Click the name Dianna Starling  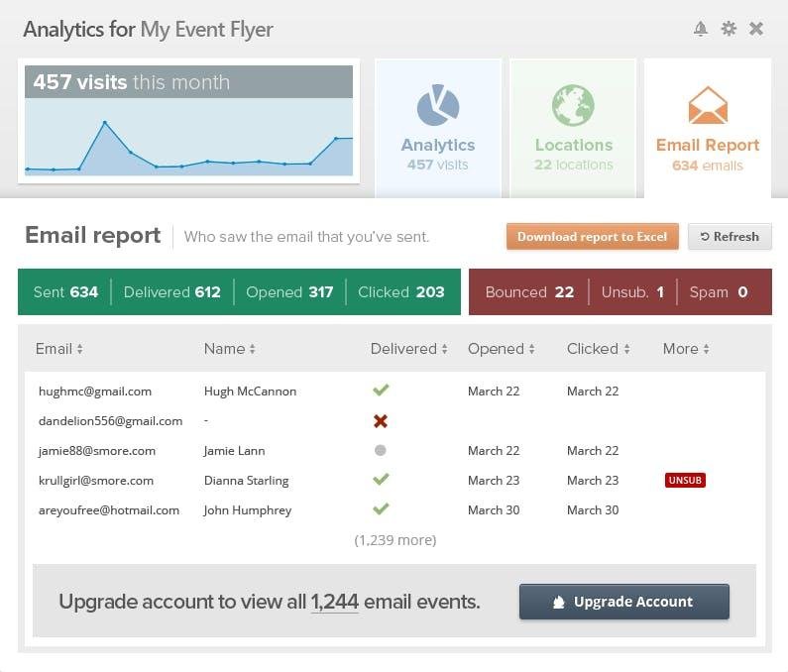tap(246, 481)
